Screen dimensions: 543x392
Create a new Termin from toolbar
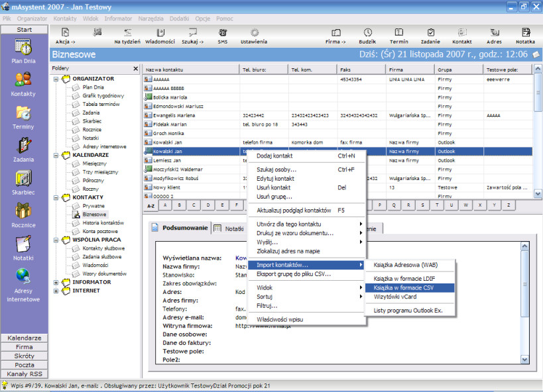tap(399, 36)
